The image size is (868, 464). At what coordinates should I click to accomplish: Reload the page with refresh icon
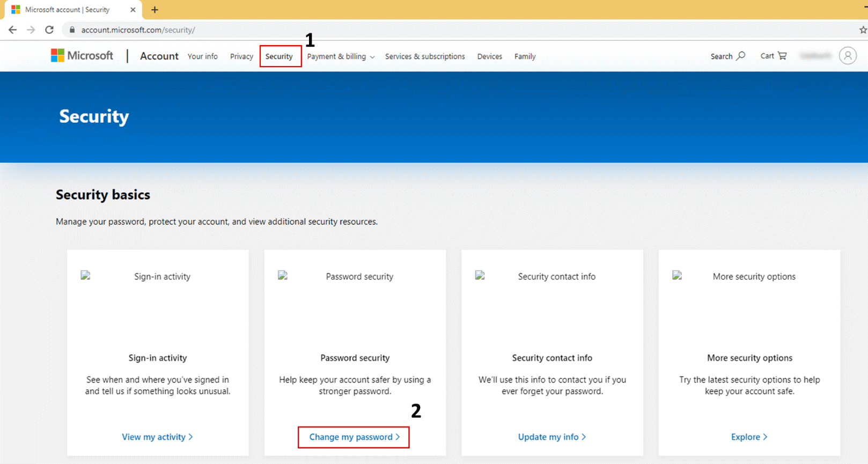point(49,30)
